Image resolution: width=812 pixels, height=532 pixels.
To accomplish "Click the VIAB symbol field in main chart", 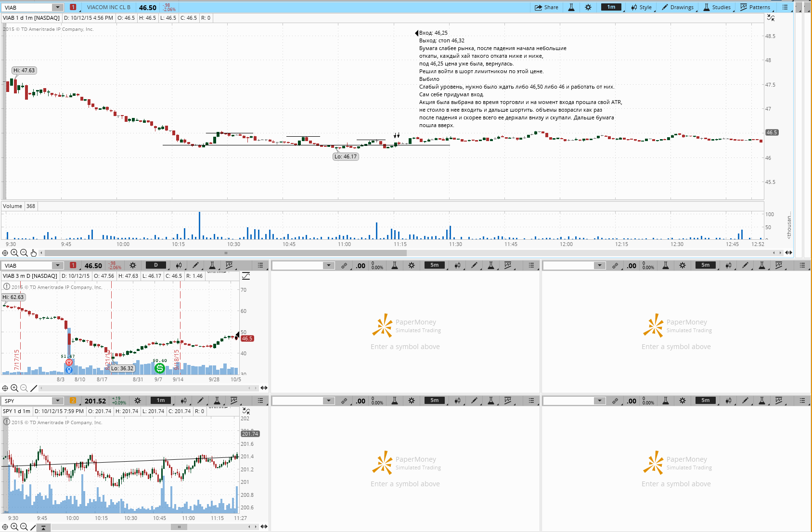I will click(x=27, y=7).
